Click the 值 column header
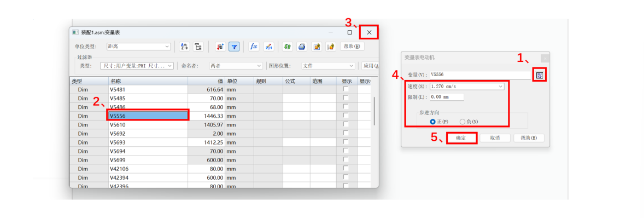The width and height of the screenshot is (644, 218). (x=206, y=81)
